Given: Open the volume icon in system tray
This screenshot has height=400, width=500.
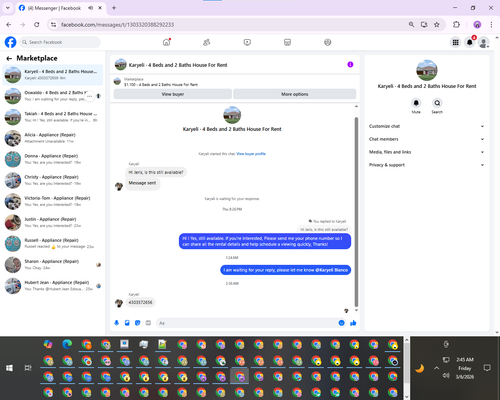Looking at the screenshot, I should click(446, 375).
